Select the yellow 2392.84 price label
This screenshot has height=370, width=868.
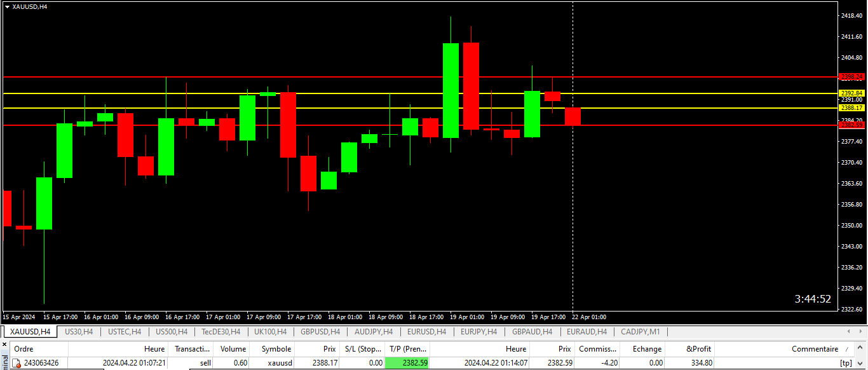(x=851, y=93)
